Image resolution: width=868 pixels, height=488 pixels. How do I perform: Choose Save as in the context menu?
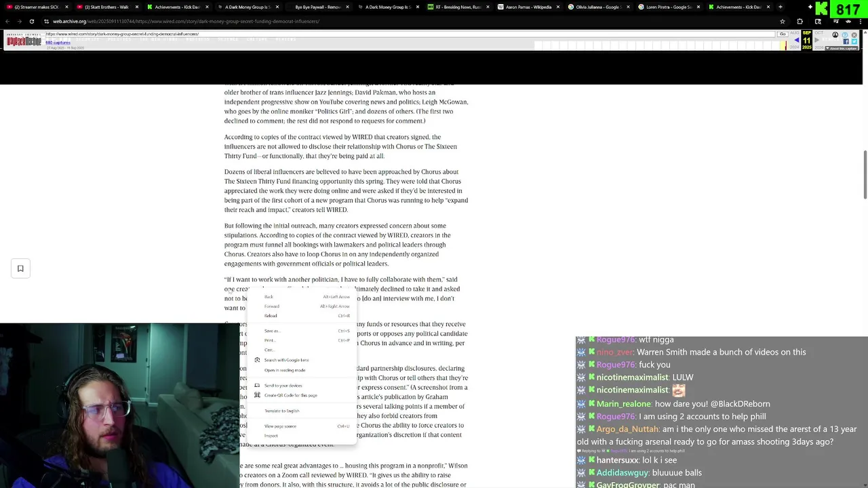click(301, 331)
